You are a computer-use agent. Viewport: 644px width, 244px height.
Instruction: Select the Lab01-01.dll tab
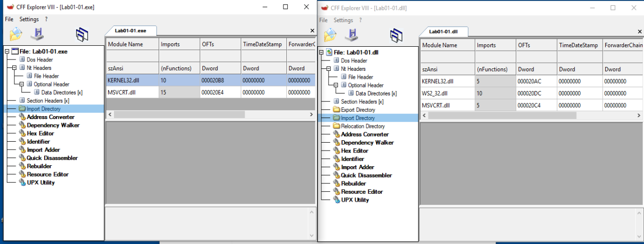coord(444,31)
